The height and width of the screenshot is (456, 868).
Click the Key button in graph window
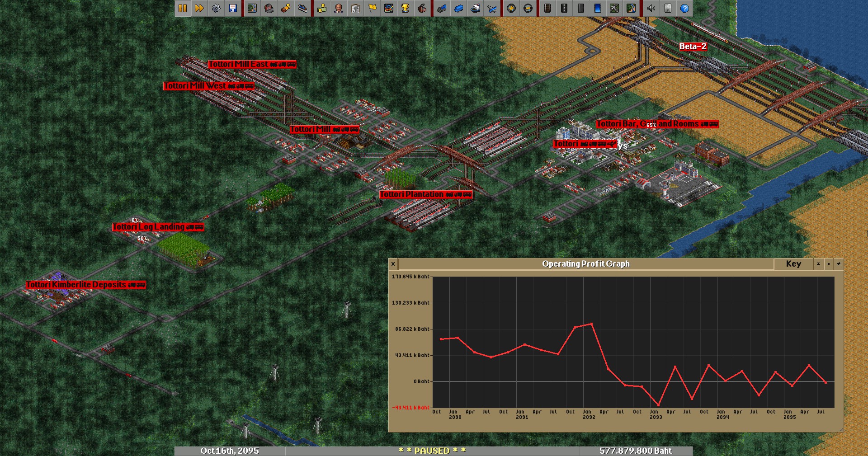tap(793, 264)
